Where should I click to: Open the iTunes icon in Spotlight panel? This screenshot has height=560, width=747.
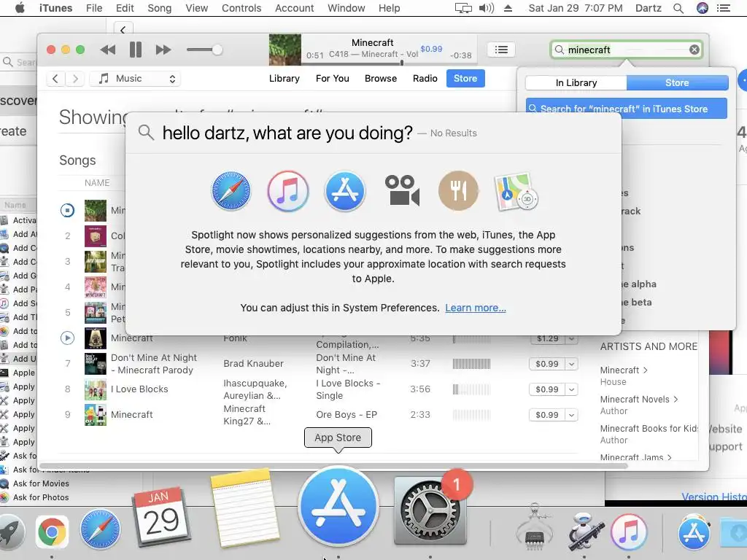287,191
